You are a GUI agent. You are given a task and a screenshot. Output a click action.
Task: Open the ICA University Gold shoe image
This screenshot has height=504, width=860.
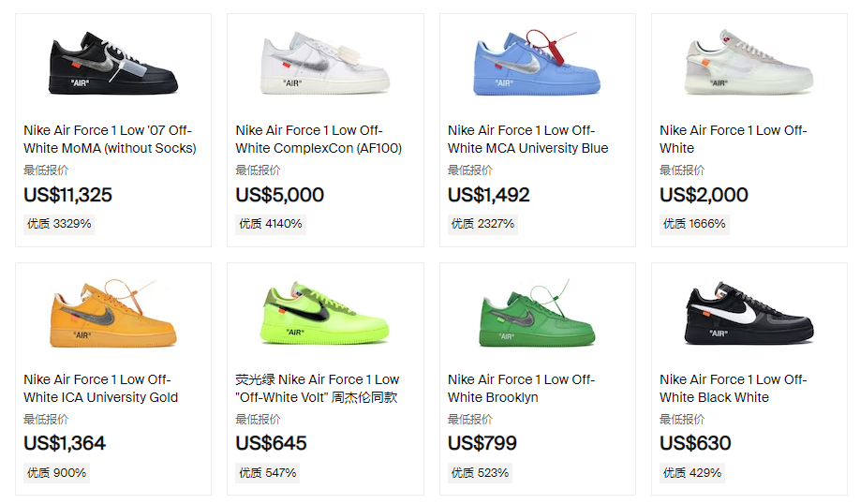point(113,313)
